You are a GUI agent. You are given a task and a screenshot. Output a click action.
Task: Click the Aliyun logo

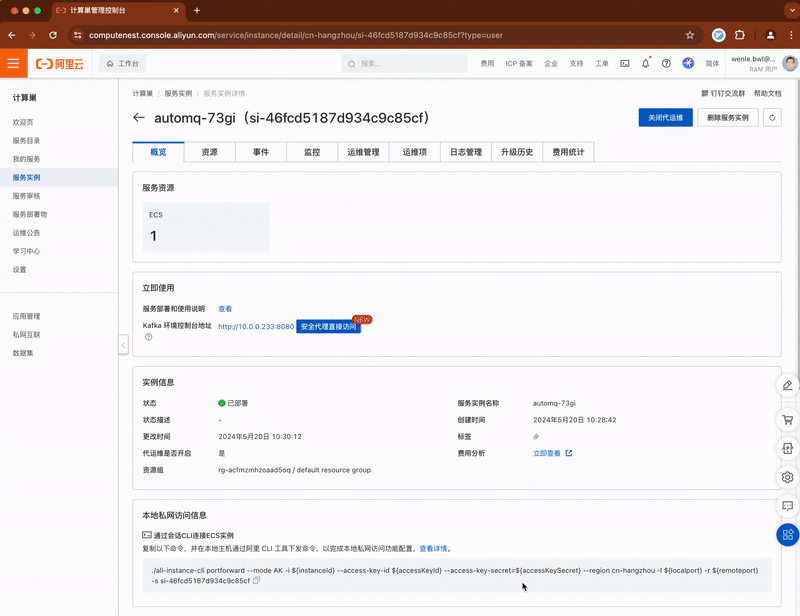[60, 64]
